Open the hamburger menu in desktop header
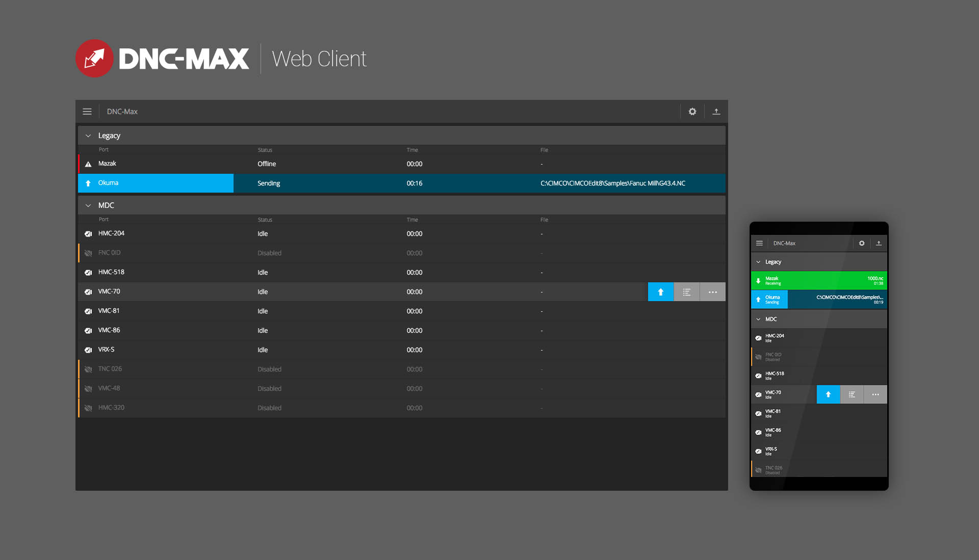This screenshot has width=979, height=560. 87,112
